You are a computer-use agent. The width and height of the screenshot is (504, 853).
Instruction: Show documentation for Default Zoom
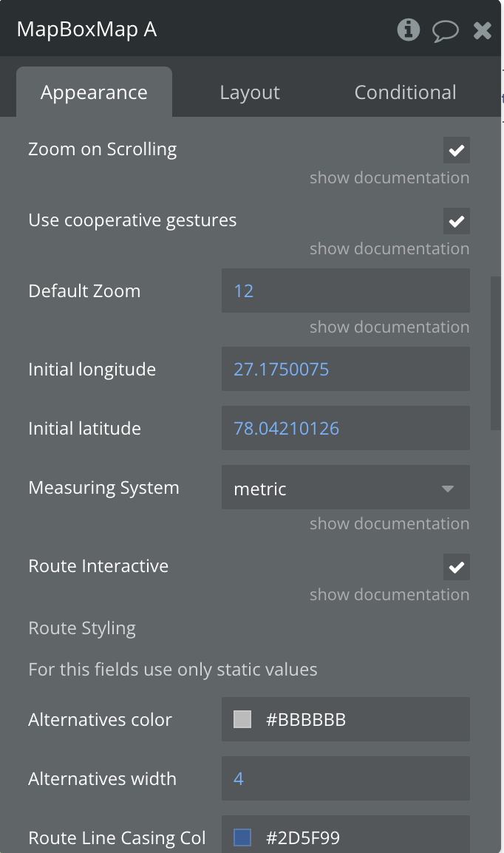point(389,327)
